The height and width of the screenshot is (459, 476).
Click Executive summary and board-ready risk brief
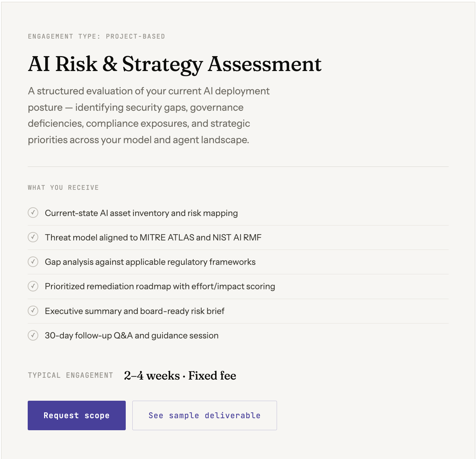tap(134, 311)
